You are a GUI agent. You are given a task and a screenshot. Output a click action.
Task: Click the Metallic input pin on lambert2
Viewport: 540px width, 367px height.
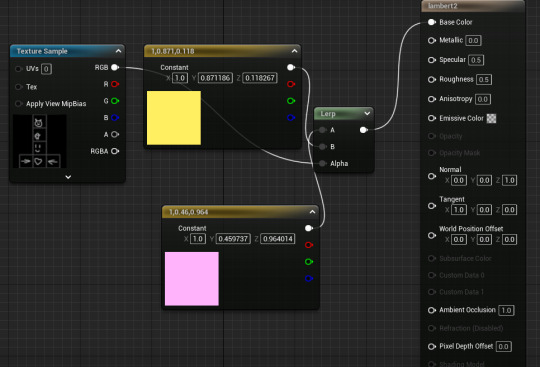click(432, 40)
